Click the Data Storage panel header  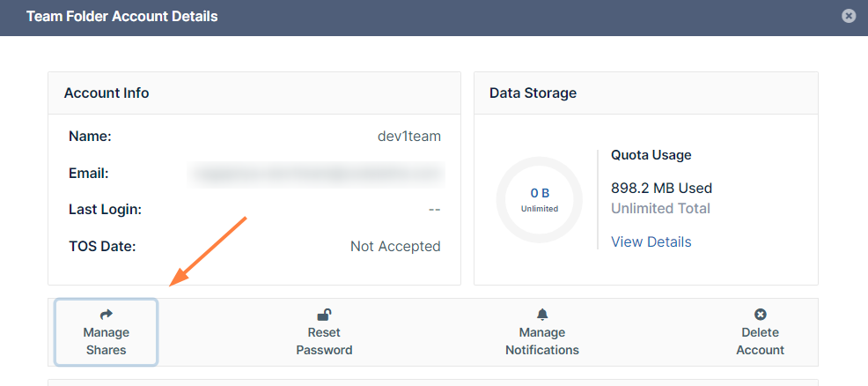point(533,93)
